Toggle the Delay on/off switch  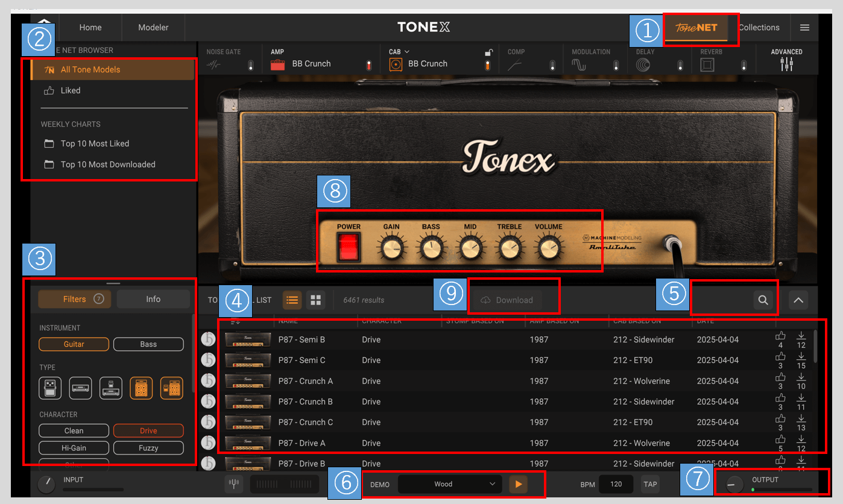(x=680, y=65)
